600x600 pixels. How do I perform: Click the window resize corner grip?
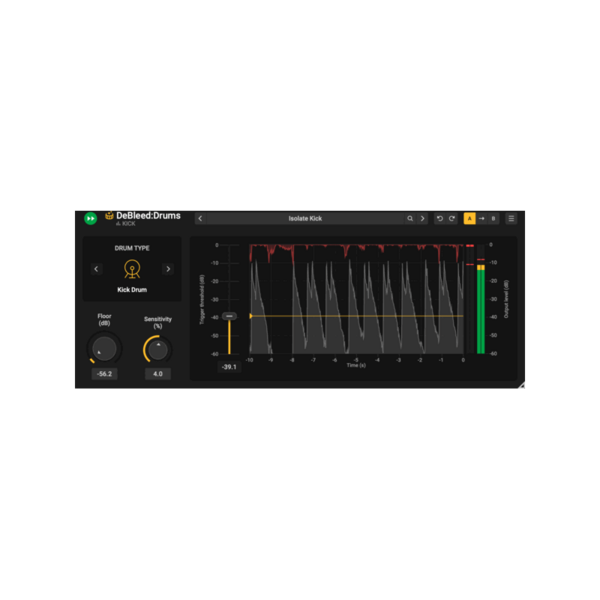tap(522, 385)
